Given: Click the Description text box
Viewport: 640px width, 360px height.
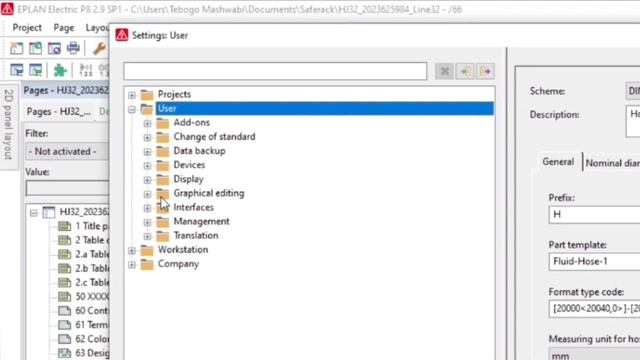Looking at the screenshot, I should click(633, 121).
